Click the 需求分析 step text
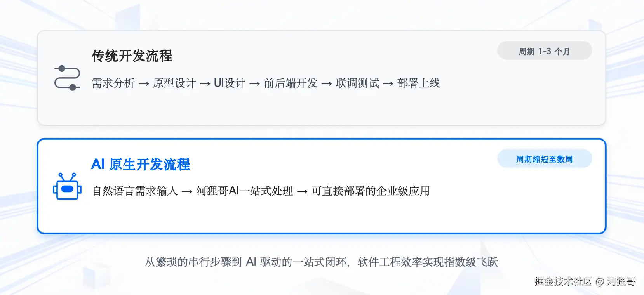The image size is (644, 295). point(113,83)
